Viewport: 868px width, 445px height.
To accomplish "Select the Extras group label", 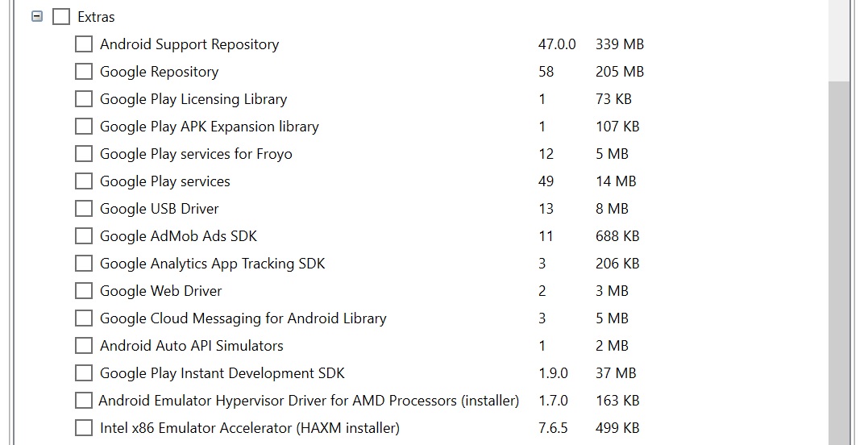I will coord(97,17).
